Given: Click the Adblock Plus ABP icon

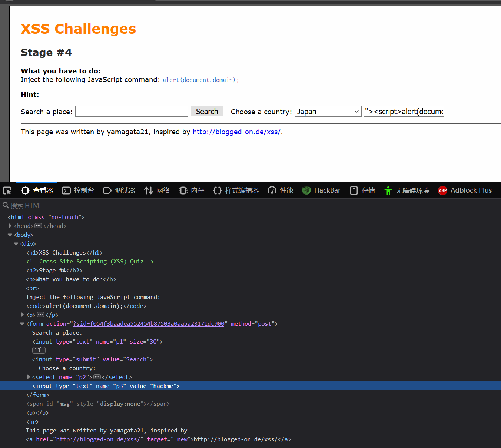Looking at the screenshot, I should tap(443, 190).
